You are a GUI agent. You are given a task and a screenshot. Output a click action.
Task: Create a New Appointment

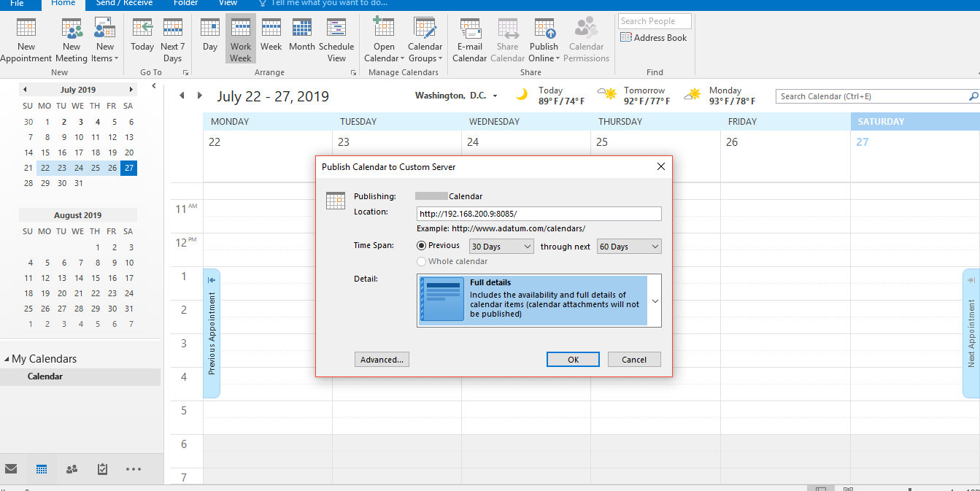[26, 40]
